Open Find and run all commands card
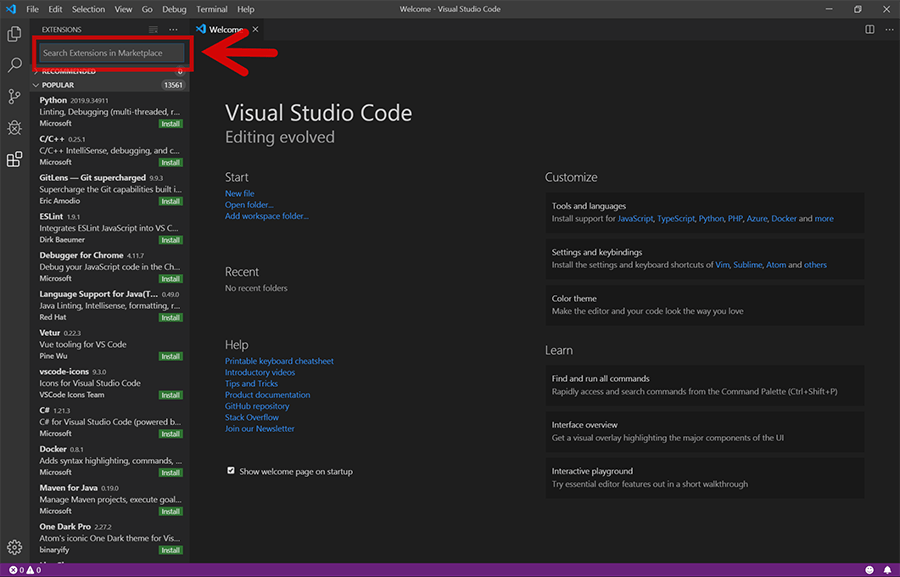900x577 pixels. click(705, 385)
